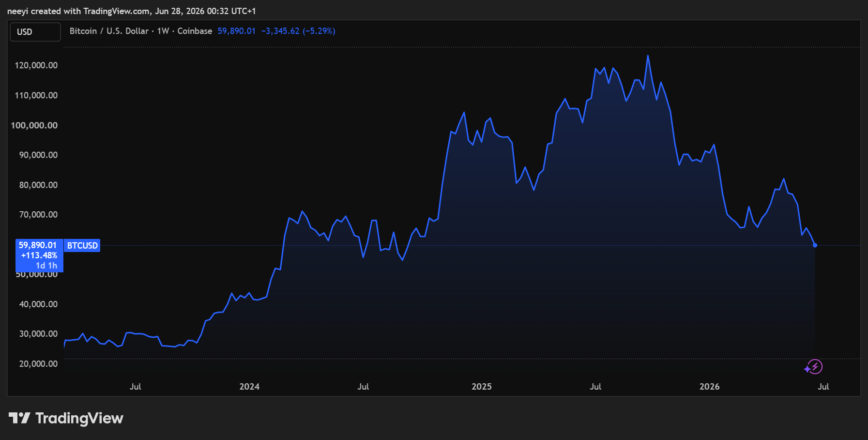Click the 90,000.00 price axis label

(38, 155)
